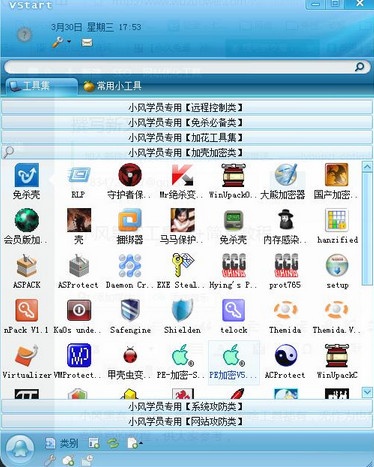
Task: Open the wrench settings dropdown
Action: point(61,42)
